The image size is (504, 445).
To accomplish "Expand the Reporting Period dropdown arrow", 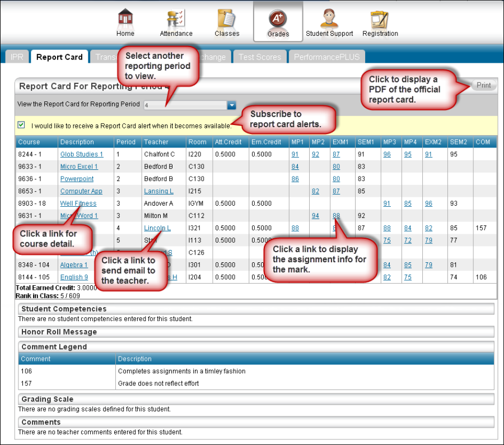I will [232, 105].
